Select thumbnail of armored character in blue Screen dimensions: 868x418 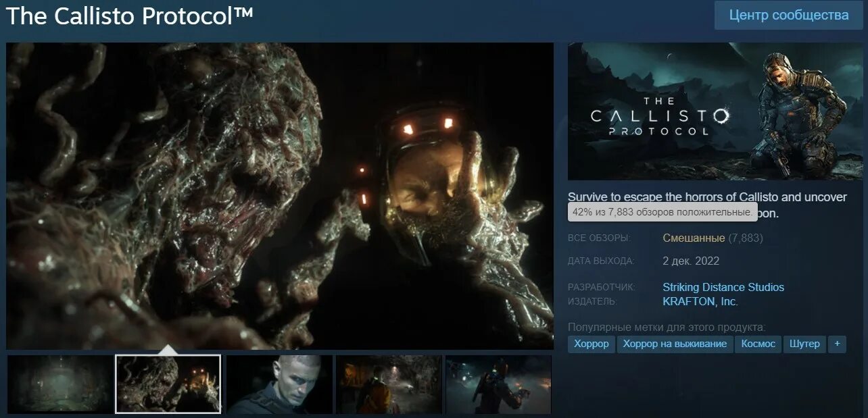point(498,384)
